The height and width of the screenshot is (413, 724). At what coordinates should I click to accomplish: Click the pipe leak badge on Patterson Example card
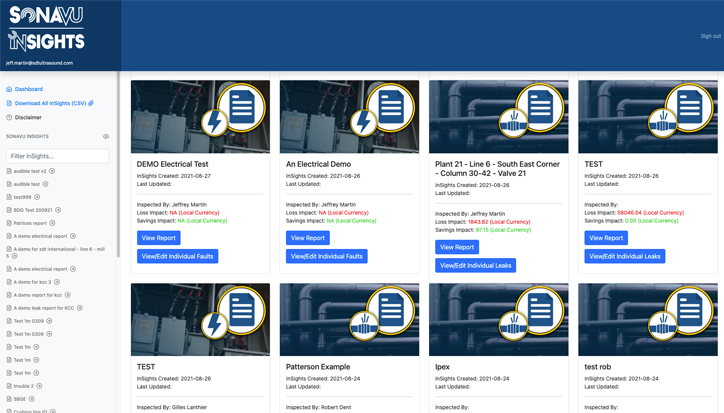pyautogui.click(x=364, y=326)
